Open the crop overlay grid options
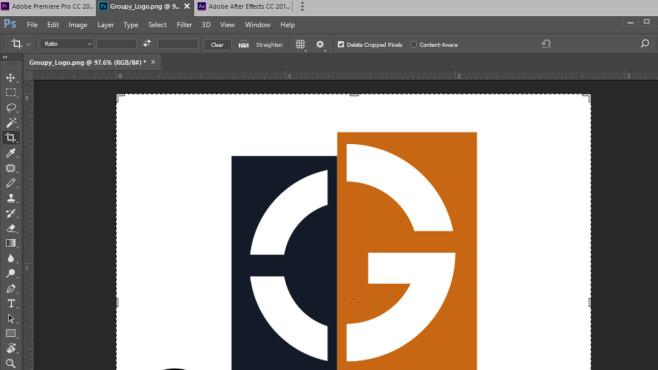This screenshot has width=658, height=370. 300,44
